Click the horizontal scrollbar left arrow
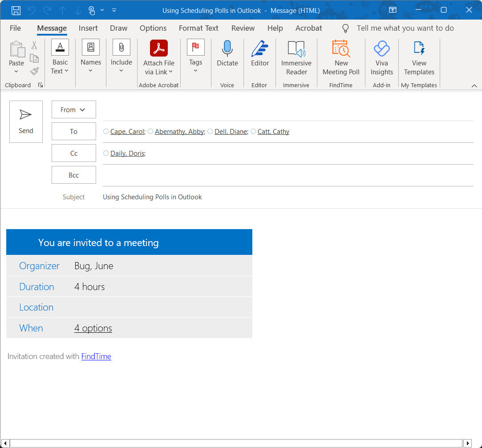 click(x=5, y=444)
